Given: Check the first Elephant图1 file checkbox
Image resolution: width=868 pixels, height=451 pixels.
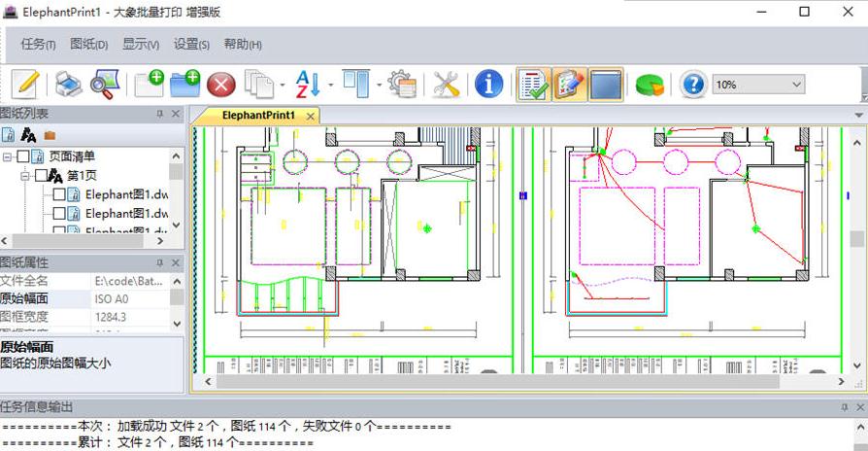Looking at the screenshot, I should [59, 194].
